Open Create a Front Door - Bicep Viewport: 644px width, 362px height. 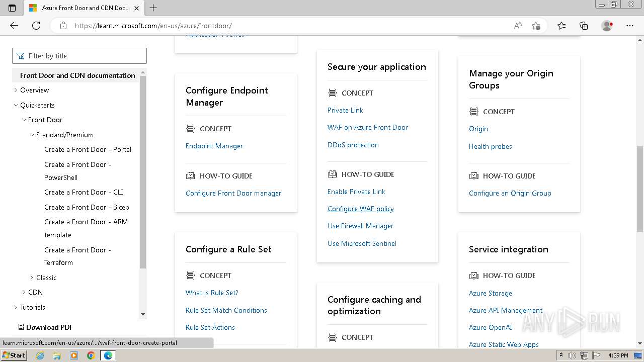(87, 207)
